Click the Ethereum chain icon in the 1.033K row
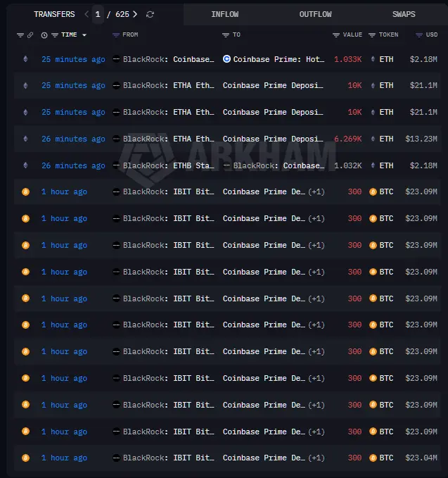This screenshot has height=478, width=448. 25,59
